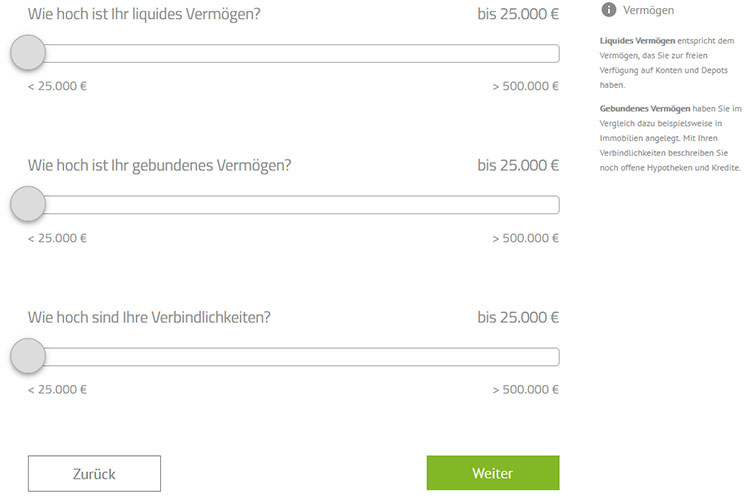Click the Vermögen heading in info sidebar

pos(648,10)
